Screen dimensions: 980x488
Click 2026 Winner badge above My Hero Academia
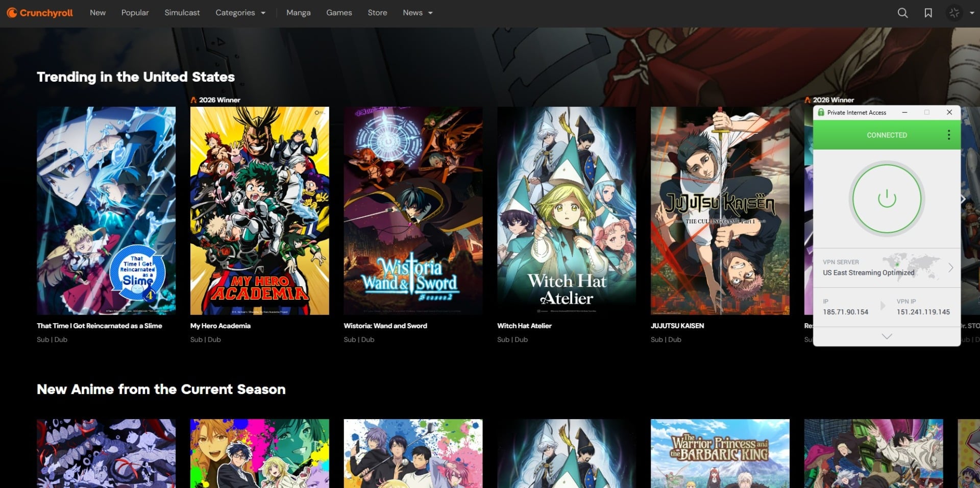point(215,100)
